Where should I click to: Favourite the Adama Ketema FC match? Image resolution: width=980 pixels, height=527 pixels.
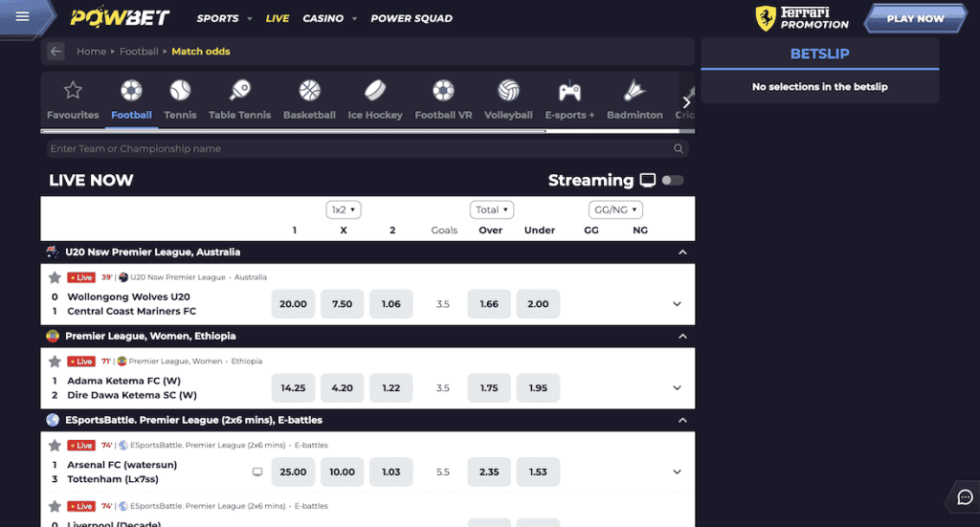tap(55, 361)
